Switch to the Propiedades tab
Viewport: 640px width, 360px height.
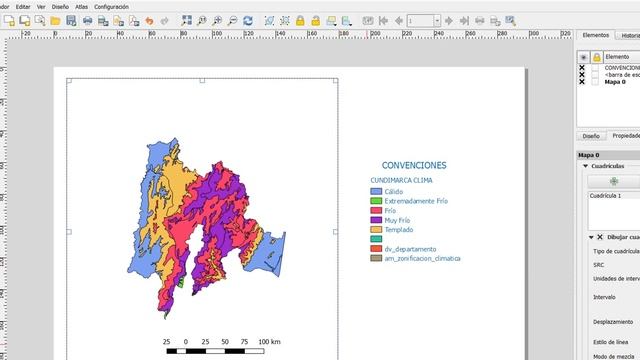(x=626, y=136)
